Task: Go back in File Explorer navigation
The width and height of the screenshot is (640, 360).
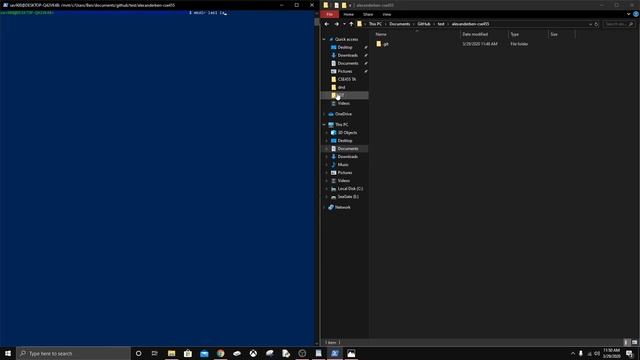Action: tap(327, 24)
